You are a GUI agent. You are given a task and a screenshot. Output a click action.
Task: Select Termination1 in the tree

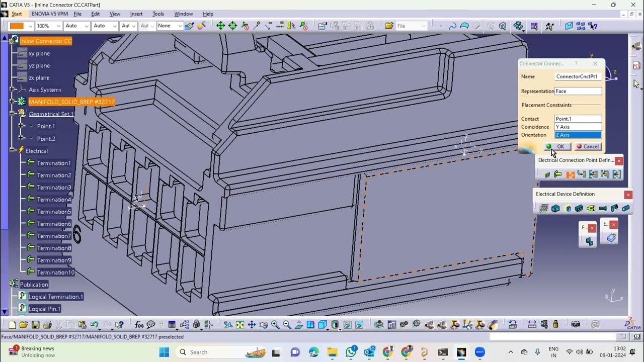(54, 163)
